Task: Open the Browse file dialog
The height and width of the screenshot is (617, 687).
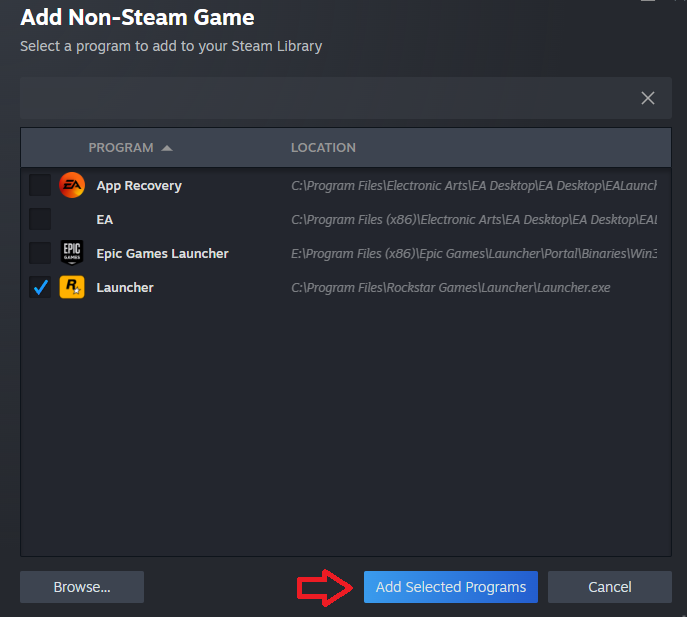Action: (82, 587)
